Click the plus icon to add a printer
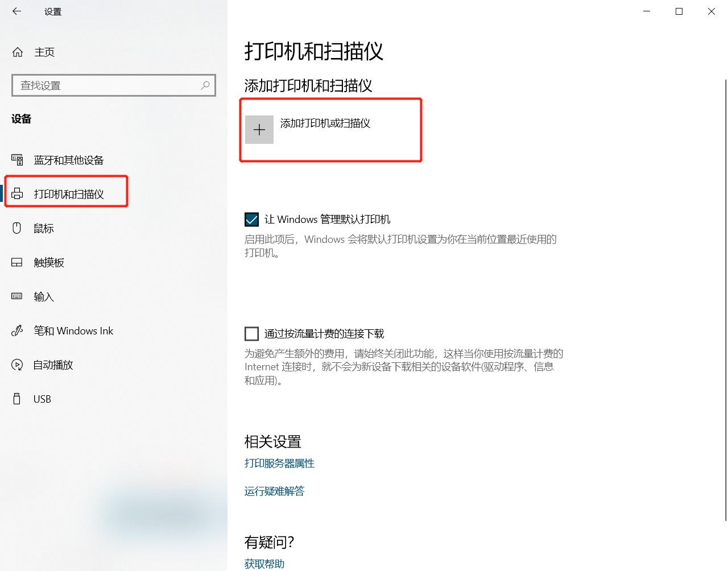728x571 pixels. [x=259, y=129]
